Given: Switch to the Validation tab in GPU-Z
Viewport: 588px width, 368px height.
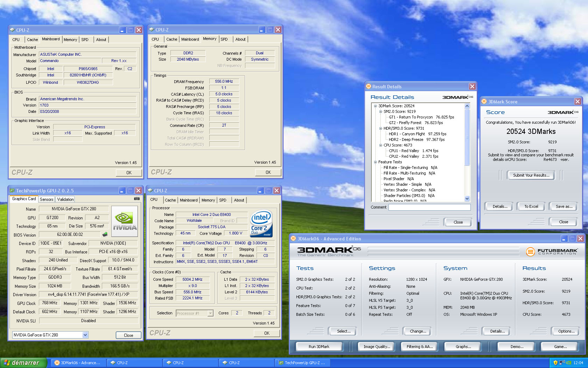Looking at the screenshot, I should pos(65,199).
